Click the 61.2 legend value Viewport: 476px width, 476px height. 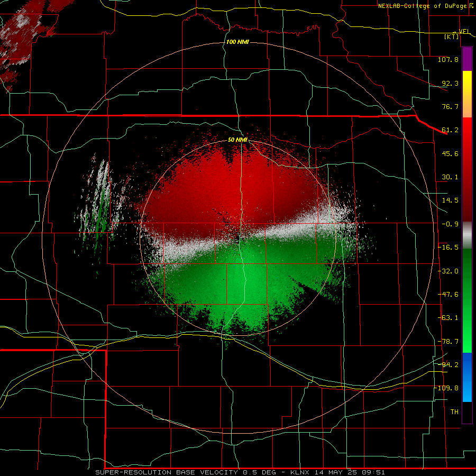(450, 130)
